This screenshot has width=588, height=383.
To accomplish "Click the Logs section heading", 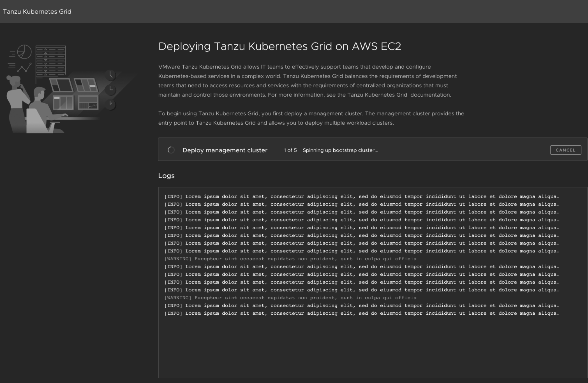I will (166, 176).
